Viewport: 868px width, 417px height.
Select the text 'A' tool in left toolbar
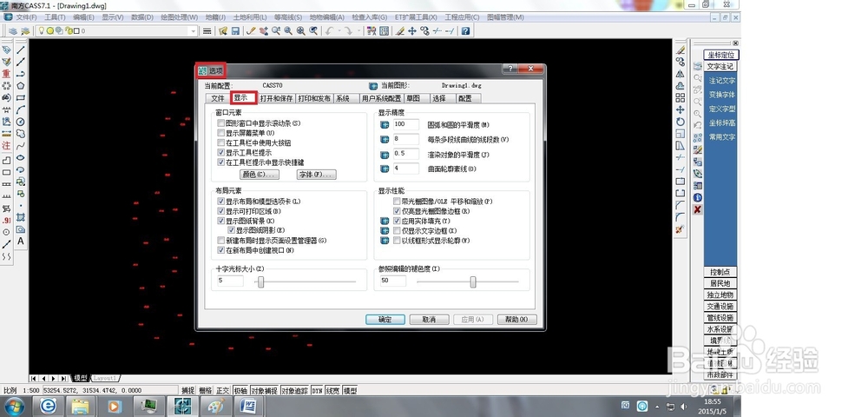tap(21, 241)
